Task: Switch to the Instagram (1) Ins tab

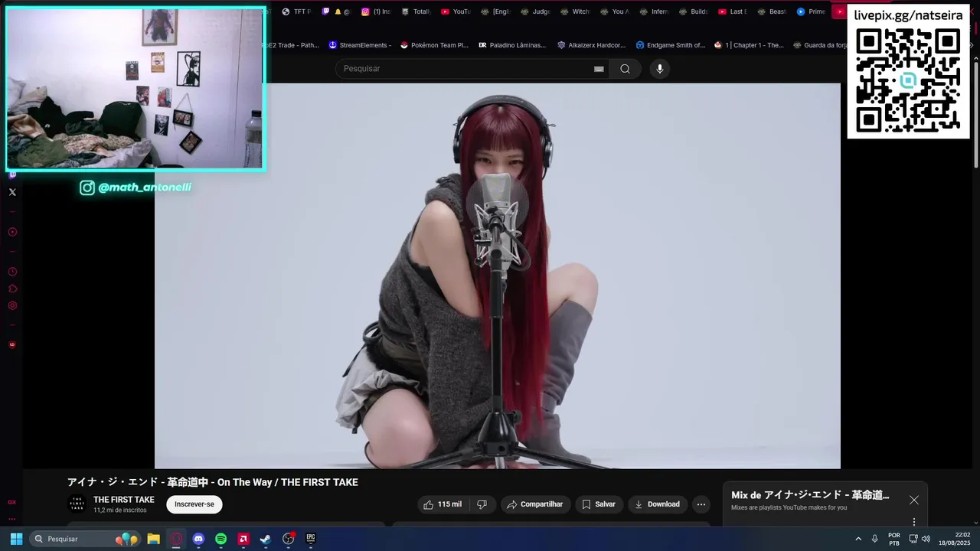Action: (x=376, y=11)
